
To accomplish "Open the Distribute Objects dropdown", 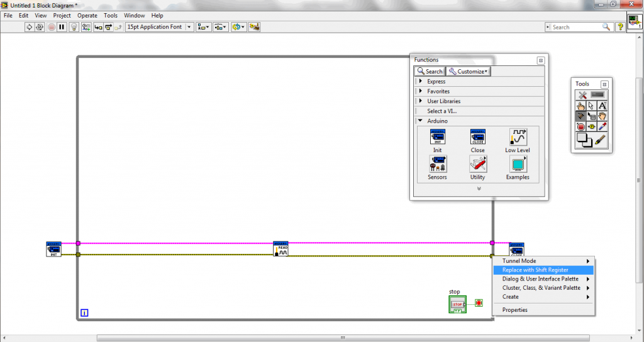I will [221, 27].
